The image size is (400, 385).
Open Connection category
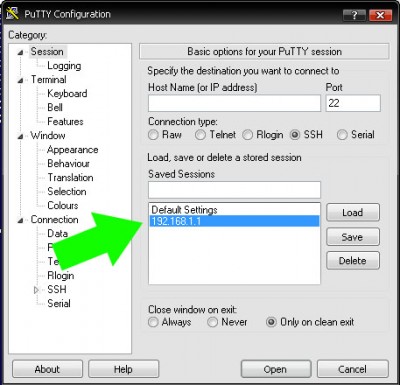[x=55, y=220]
